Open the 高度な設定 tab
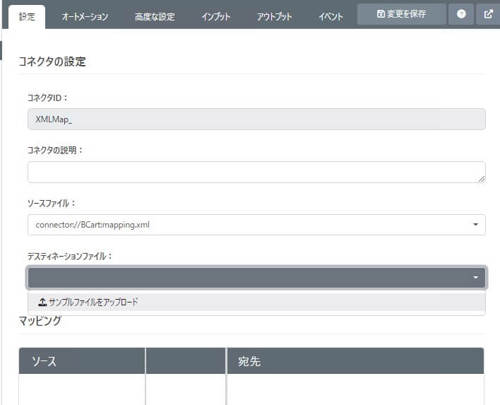Viewport: 500px width, 405px height. (155, 17)
